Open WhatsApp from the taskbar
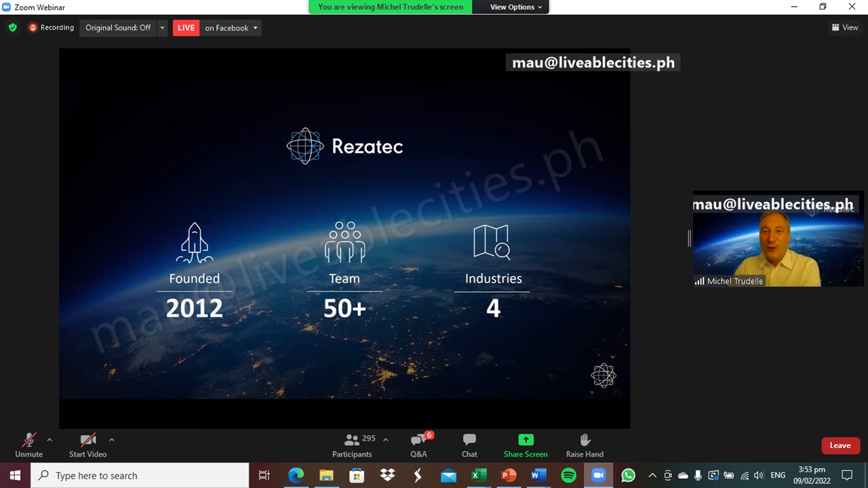 pyautogui.click(x=628, y=475)
